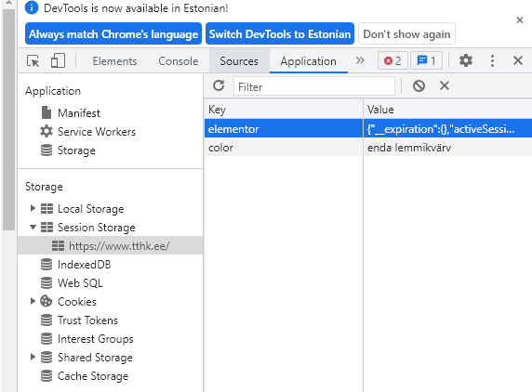
Task: Focus the Filter input field
Action: point(314,86)
